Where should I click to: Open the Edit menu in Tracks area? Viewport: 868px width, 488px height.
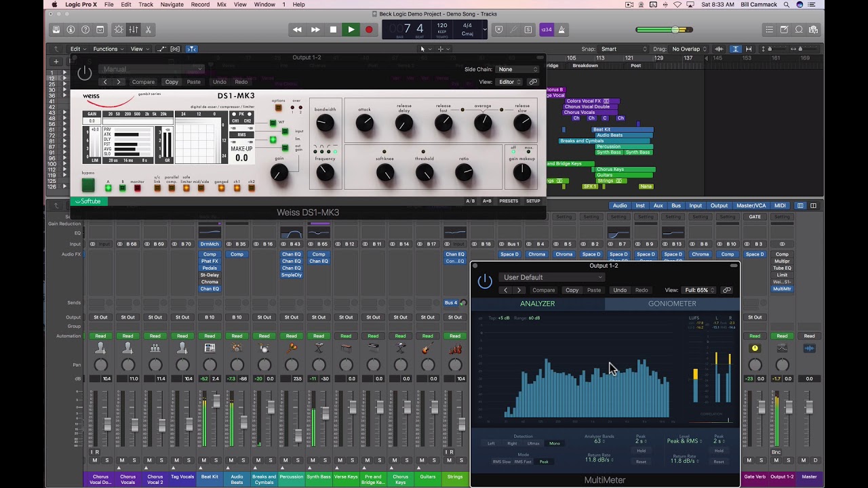pos(79,49)
